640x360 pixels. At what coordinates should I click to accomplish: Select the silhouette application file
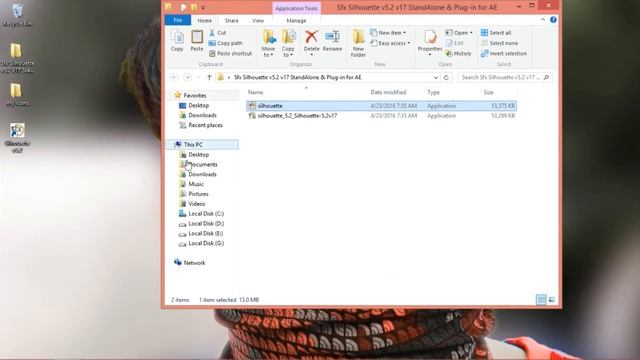click(x=381, y=106)
